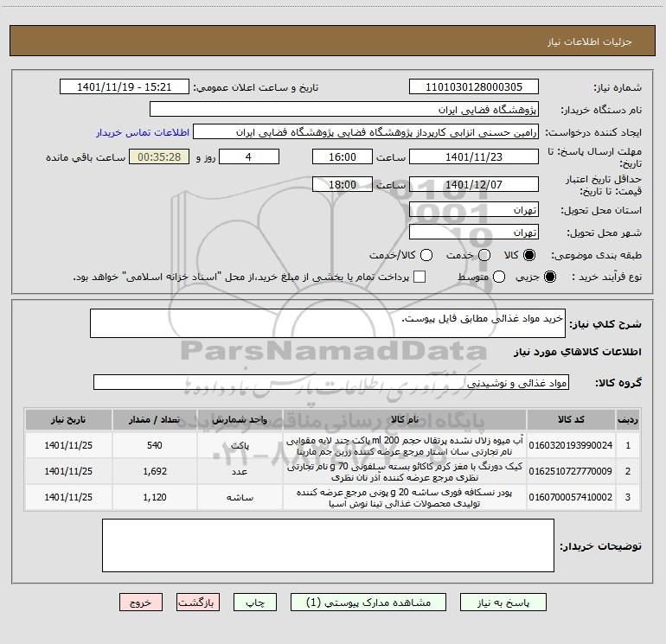This screenshot has width=666, height=644.
Task: Click the توضیحات خریدار text area
Action: coord(328,545)
